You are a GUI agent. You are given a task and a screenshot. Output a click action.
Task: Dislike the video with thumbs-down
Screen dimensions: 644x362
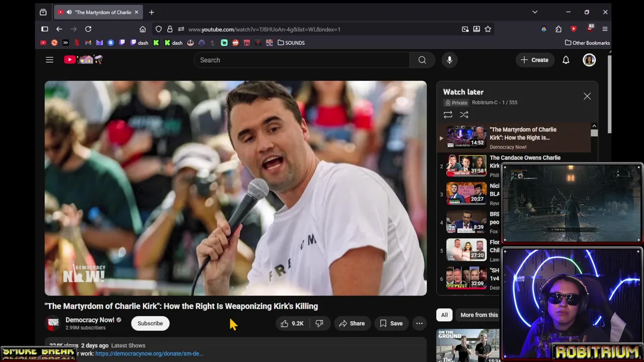pos(319,323)
